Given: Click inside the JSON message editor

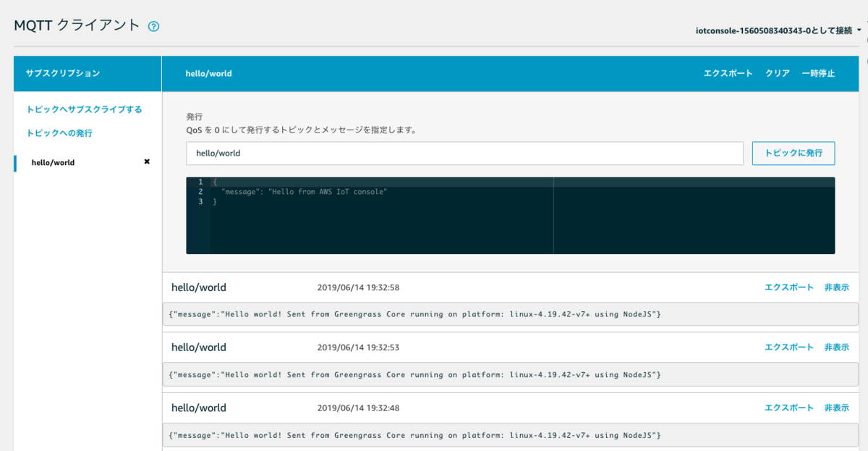Looking at the screenshot, I should pos(511,216).
